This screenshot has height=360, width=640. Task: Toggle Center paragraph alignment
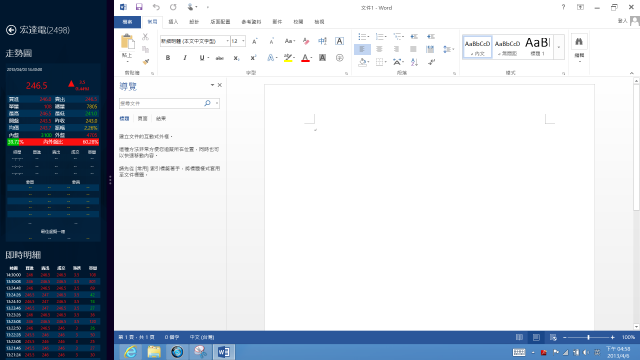point(379,49)
